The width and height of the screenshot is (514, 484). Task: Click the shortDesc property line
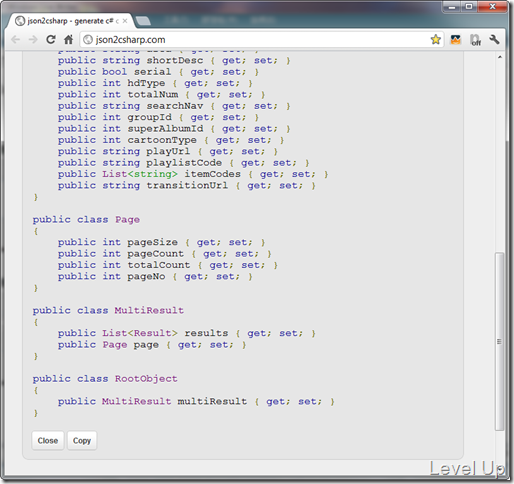174,60
